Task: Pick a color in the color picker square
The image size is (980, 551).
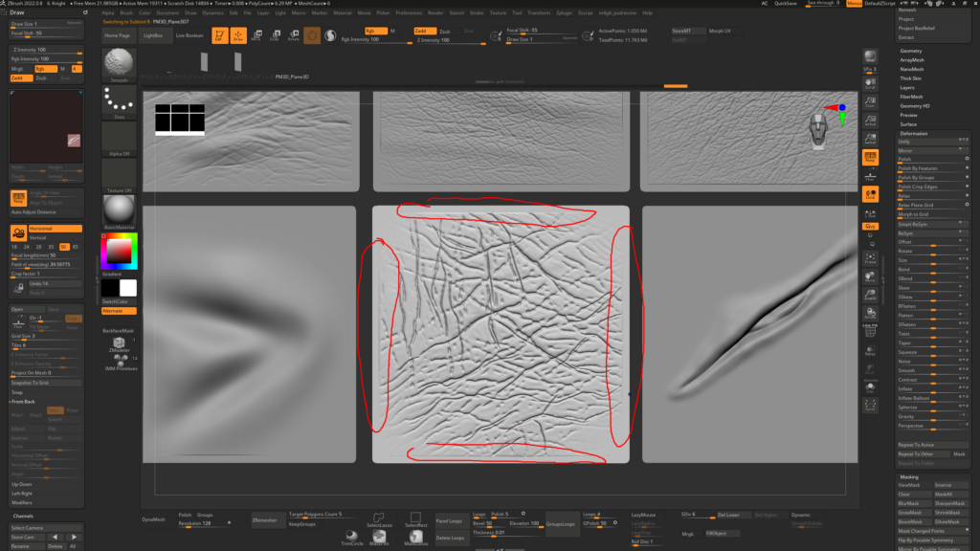Action: tap(119, 251)
